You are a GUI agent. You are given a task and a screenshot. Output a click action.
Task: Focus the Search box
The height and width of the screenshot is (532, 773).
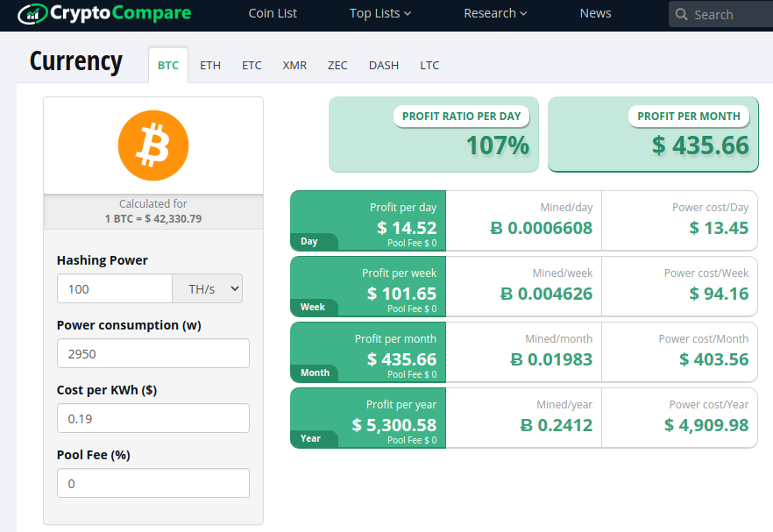point(721,14)
